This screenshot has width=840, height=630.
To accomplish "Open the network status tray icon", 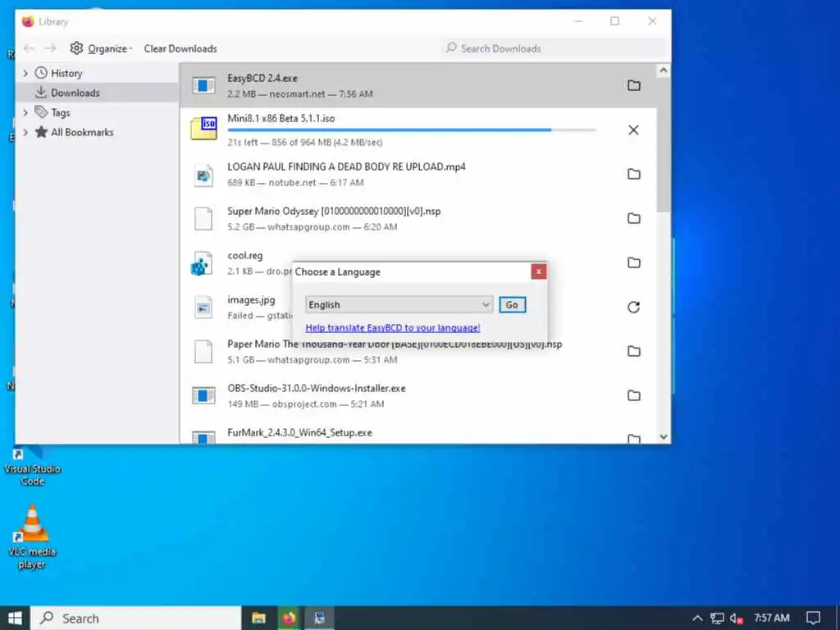I will (717, 619).
